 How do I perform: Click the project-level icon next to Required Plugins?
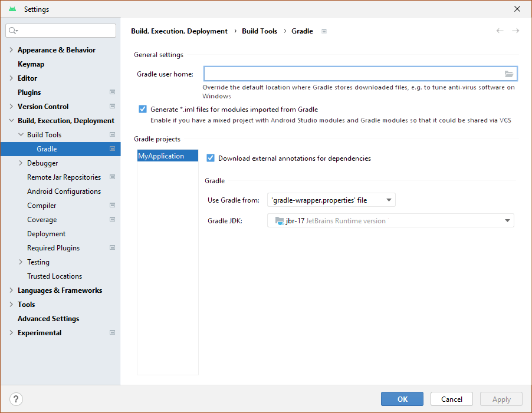click(112, 247)
